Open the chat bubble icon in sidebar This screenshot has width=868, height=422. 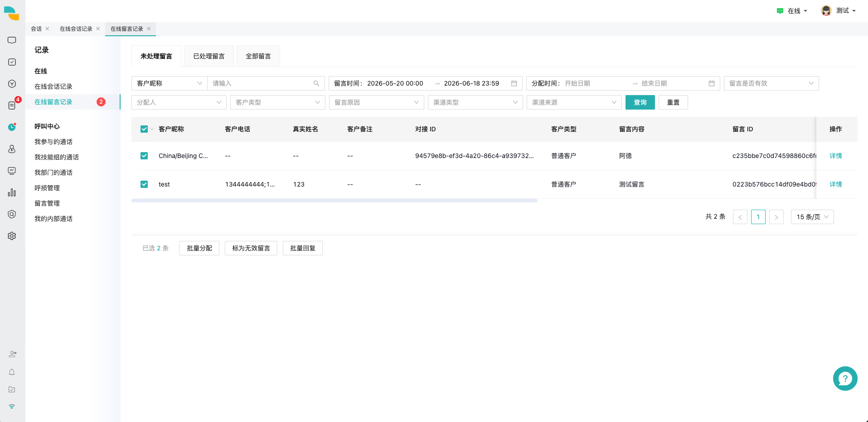(12, 40)
